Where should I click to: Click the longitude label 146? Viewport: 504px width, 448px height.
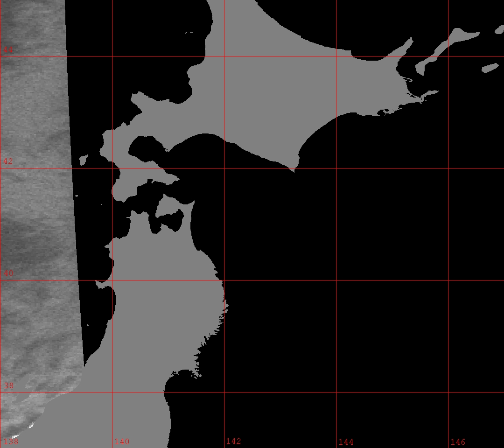(x=458, y=442)
